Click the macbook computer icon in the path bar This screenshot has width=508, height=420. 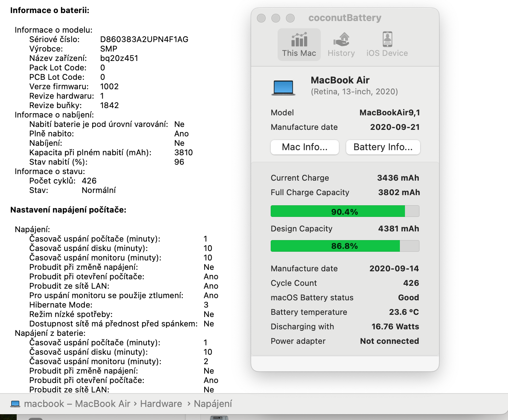[15, 404]
